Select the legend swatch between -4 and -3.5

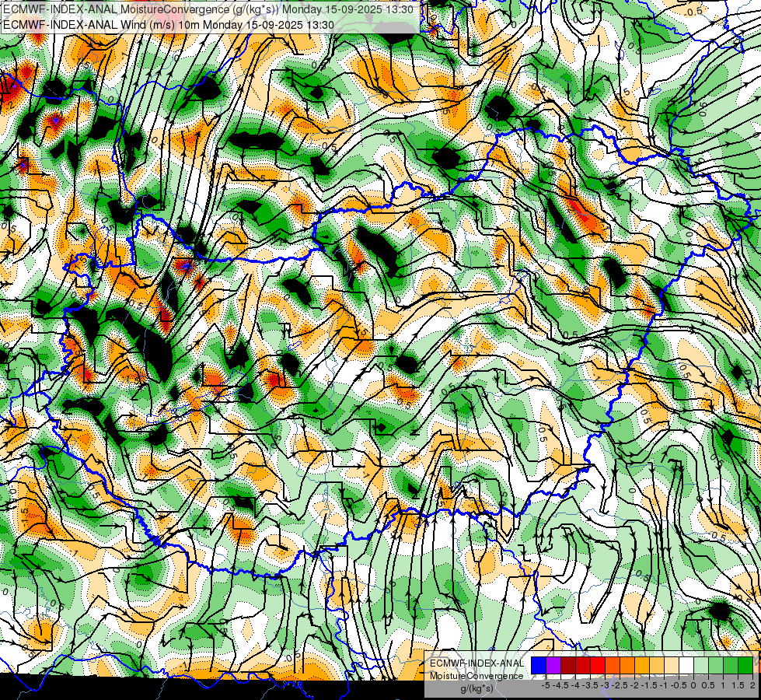[583, 666]
